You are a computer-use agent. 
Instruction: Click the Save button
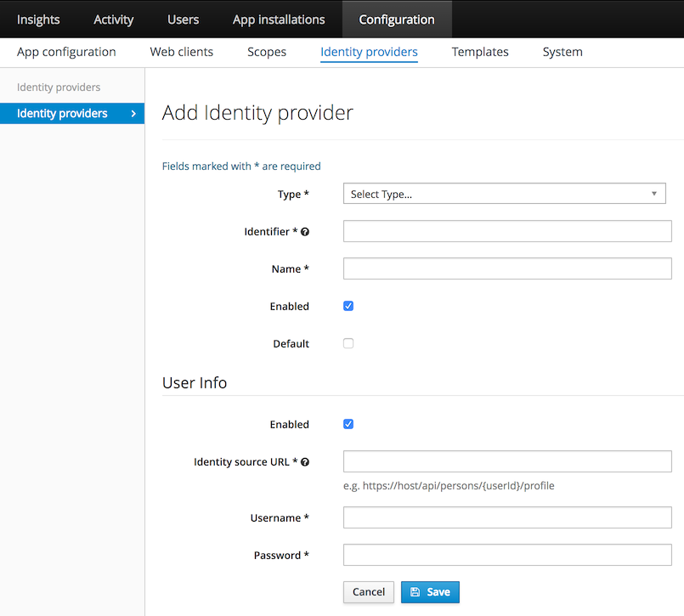430,592
